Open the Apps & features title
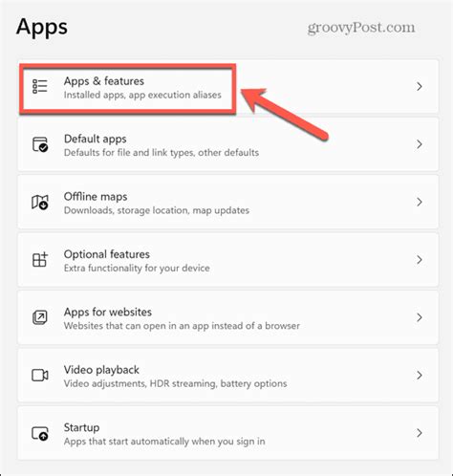 pos(104,81)
